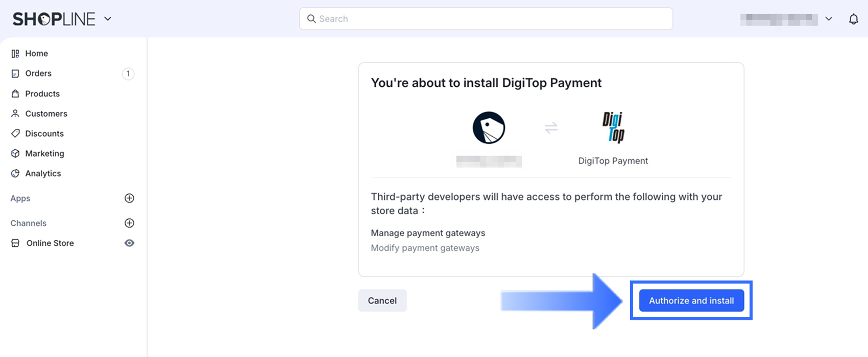Add an app with Apps plus icon
This screenshot has height=357, width=868.
[x=130, y=198]
